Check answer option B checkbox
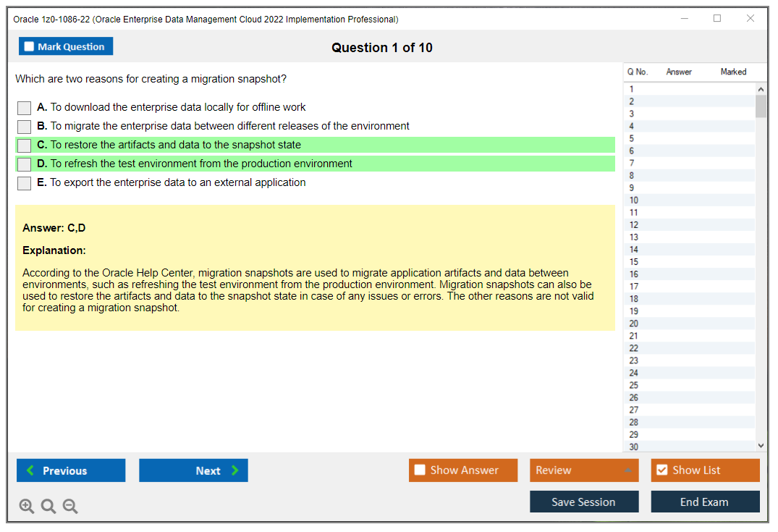 point(24,125)
